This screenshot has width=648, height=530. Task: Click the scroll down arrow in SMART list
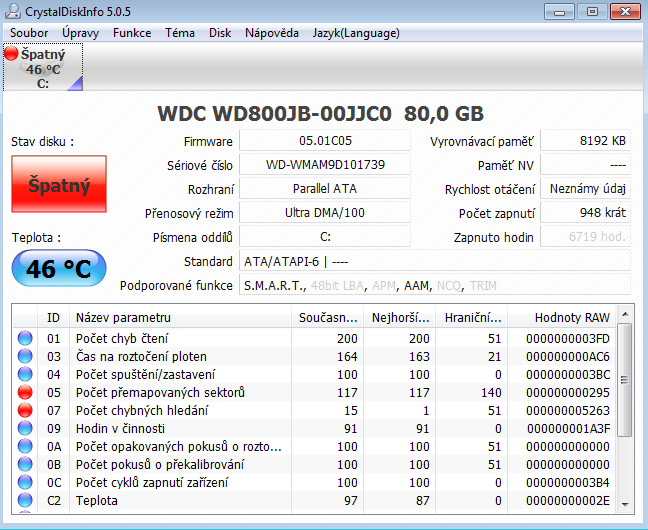625,504
